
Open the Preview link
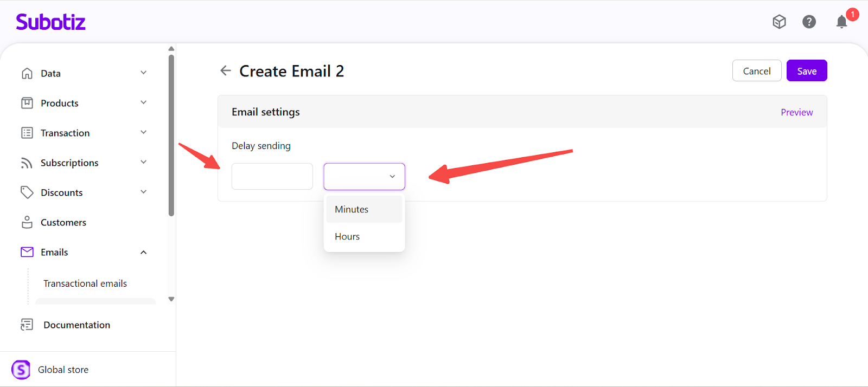pos(796,112)
